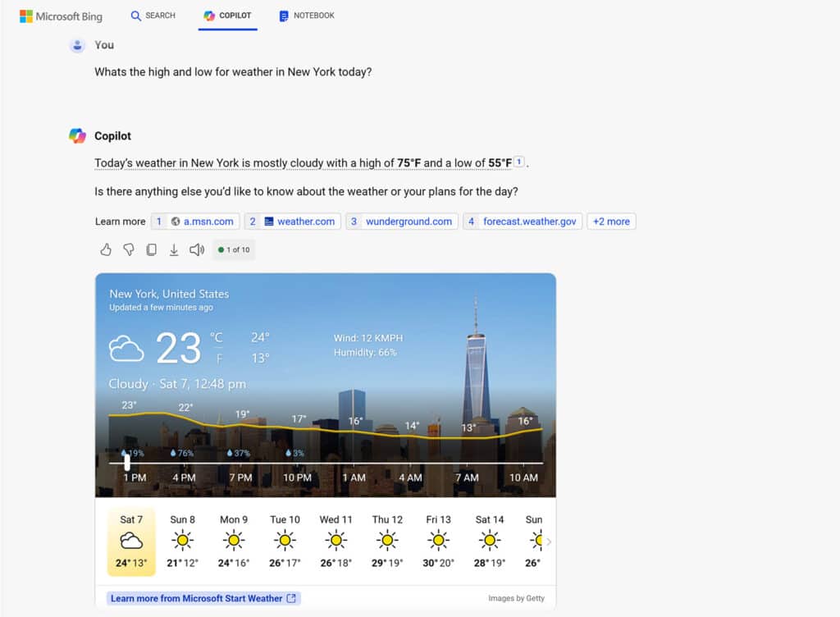Open the forecast.weather.gov source link
Viewport: 840px width, 617px height.
click(523, 222)
